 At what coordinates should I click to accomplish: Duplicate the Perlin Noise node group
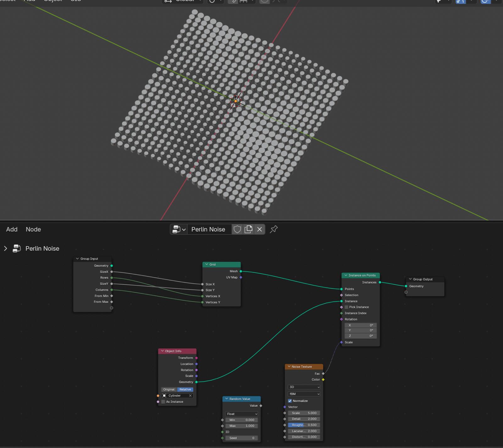pyautogui.click(x=248, y=229)
